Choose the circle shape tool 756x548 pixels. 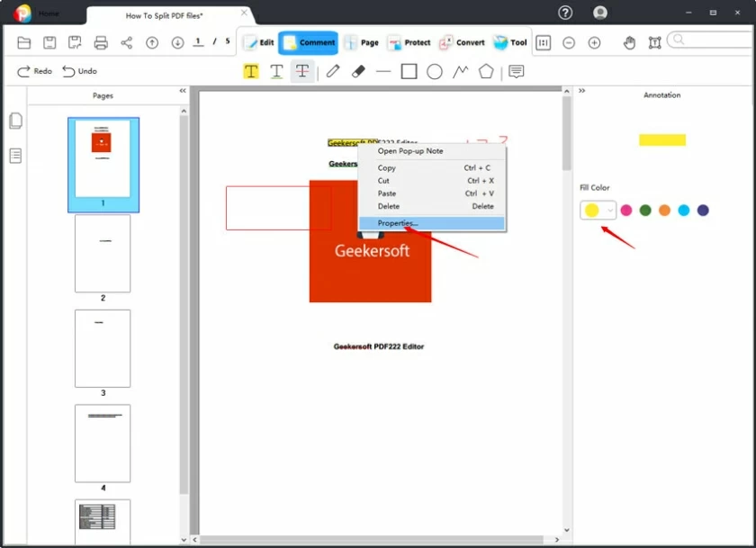coord(435,71)
